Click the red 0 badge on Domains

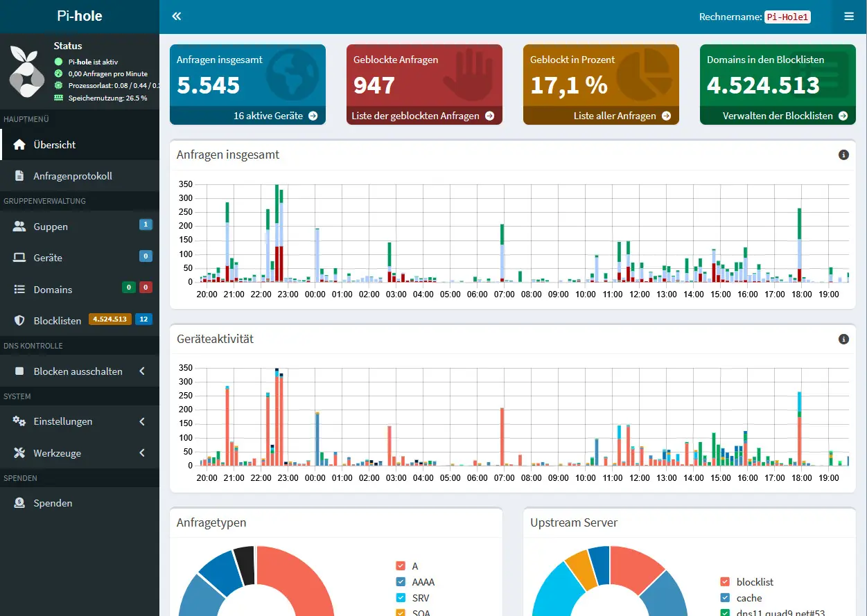point(146,288)
